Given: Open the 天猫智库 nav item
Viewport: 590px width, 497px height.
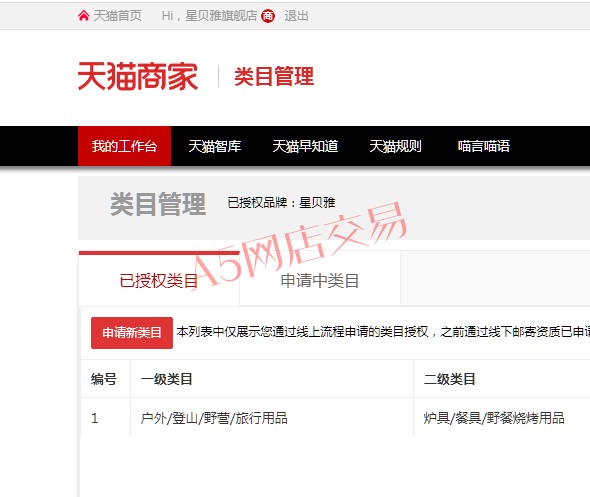Looking at the screenshot, I should pos(215,146).
